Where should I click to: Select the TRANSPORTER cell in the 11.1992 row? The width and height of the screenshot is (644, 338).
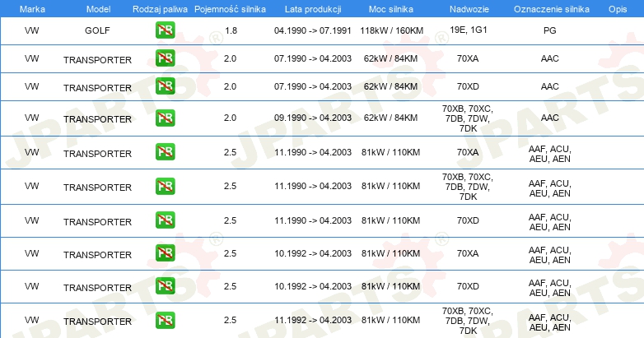pyautogui.click(x=97, y=322)
